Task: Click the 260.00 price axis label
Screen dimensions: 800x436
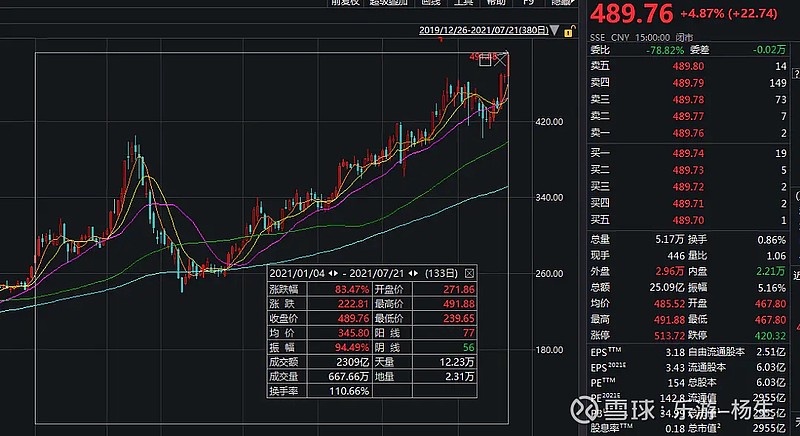Action: click(x=549, y=273)
